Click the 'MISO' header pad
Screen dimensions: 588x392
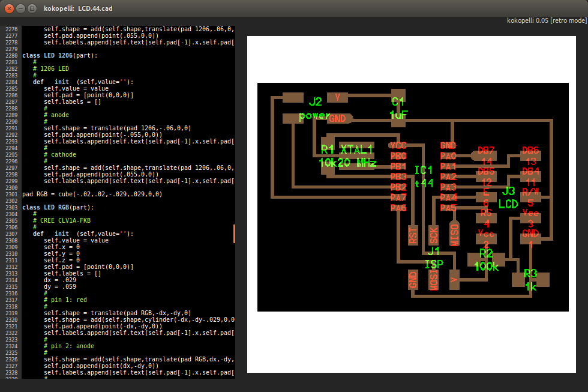[454, 235]
